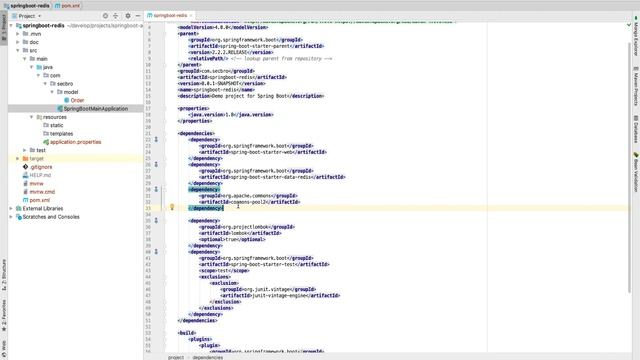This screenshot has height=360, width=640.
Task: Collapse the java folder arrow
Action: tap(31, 67)
